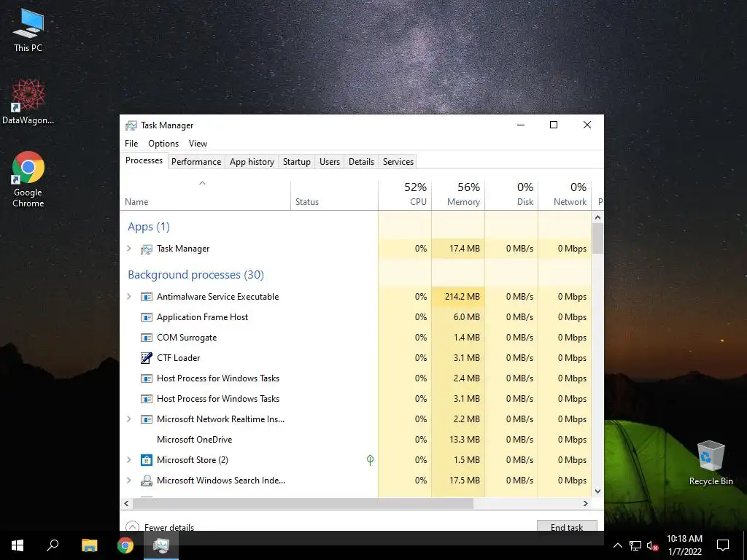Expand the Task Manager app row
747x560 pixels.
[128, 249]
